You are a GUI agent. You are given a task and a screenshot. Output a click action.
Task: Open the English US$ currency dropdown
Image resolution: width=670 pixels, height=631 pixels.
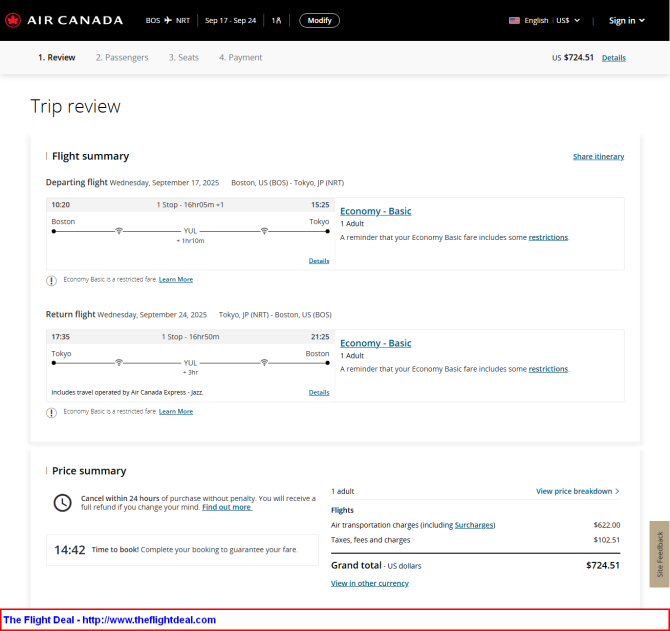click(x=551, y=20)
